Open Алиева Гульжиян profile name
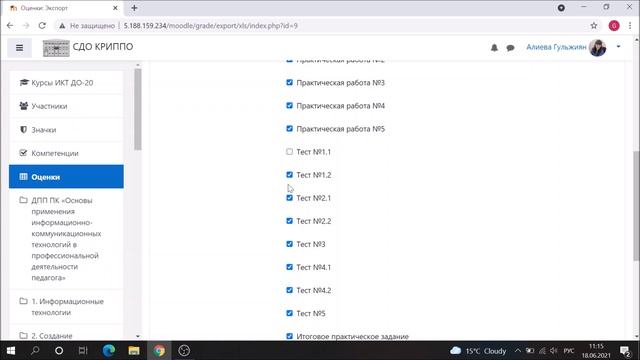640x360 pixels. (556, 47)
